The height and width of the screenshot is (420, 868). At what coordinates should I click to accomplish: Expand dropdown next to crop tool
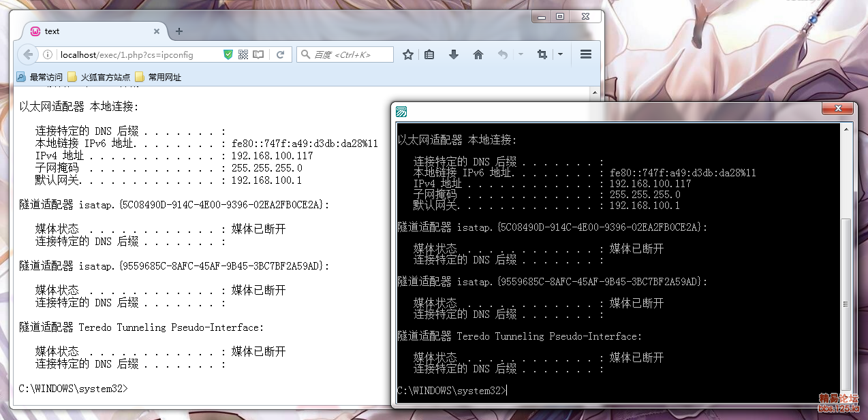(560, 54)
